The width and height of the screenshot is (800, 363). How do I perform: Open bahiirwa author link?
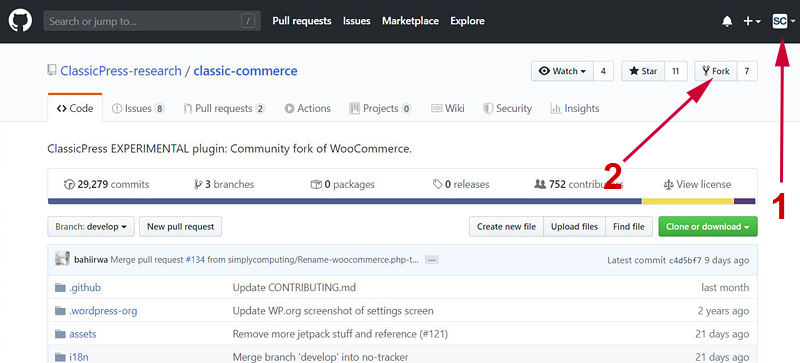91,260
